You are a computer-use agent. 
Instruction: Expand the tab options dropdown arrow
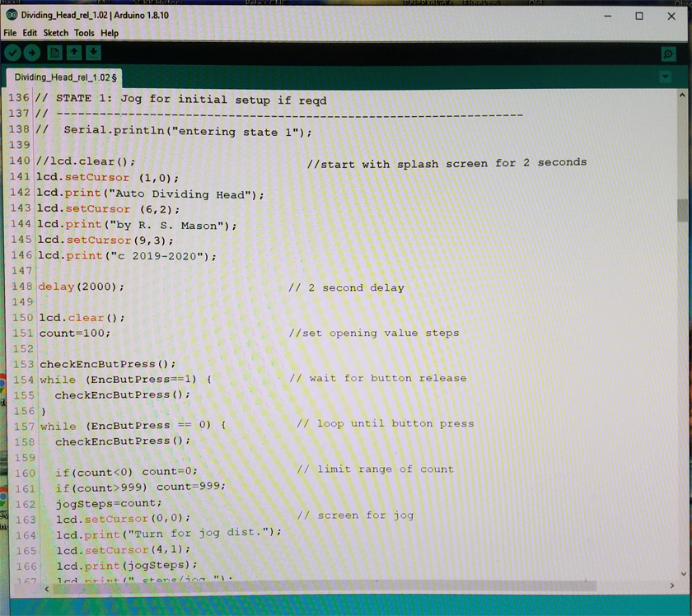[665, 77]
